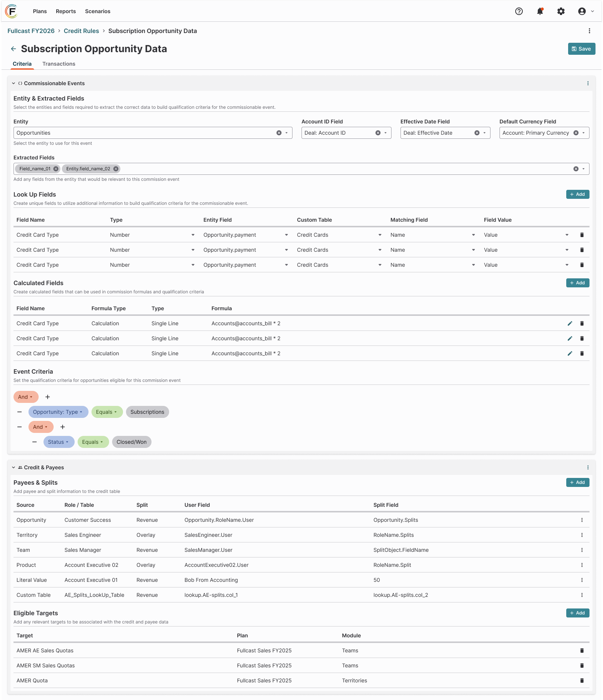
Task: Open the settings gear icon
Action: [x=561, y=11]
